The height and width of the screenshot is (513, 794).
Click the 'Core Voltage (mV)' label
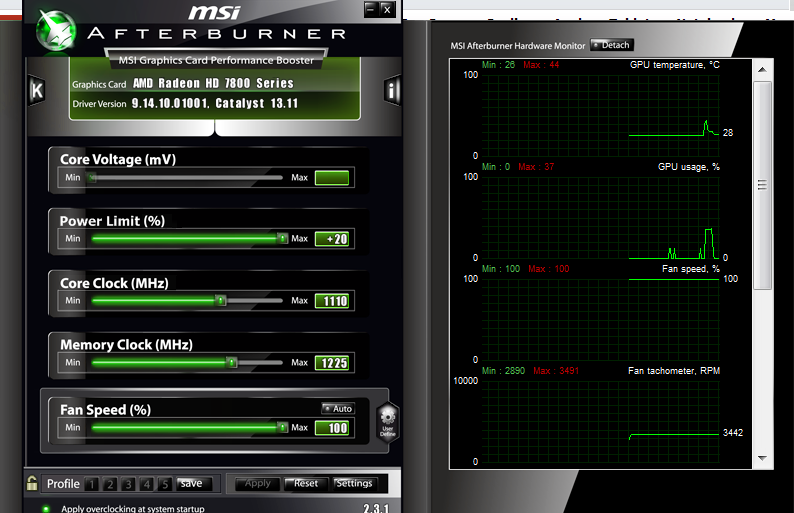click(x=118, y=160)
